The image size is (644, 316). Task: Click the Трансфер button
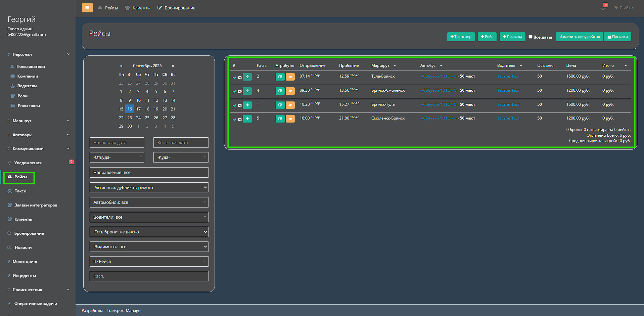[x=461, y=37]
